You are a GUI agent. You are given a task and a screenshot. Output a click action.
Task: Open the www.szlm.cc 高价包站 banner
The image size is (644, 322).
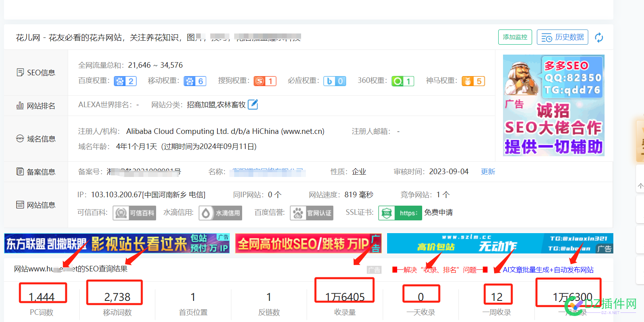pyautogui.click(x=500, y=243)
